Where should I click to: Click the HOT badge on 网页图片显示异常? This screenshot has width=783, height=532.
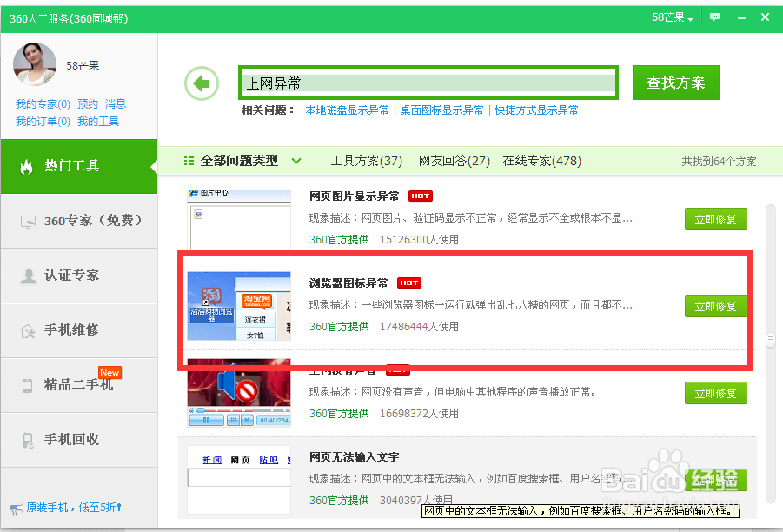(x=421, y=196)
